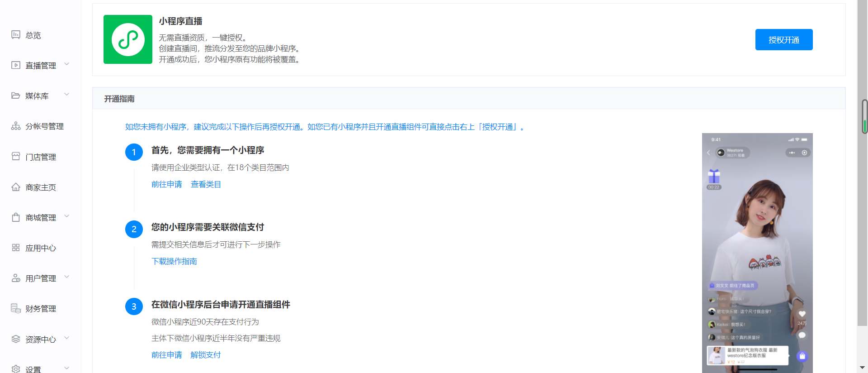The height and width of the screenshot is (373, 868).
Task: Click the 财务管理 coins icon
Action: (x=16, y=308)
